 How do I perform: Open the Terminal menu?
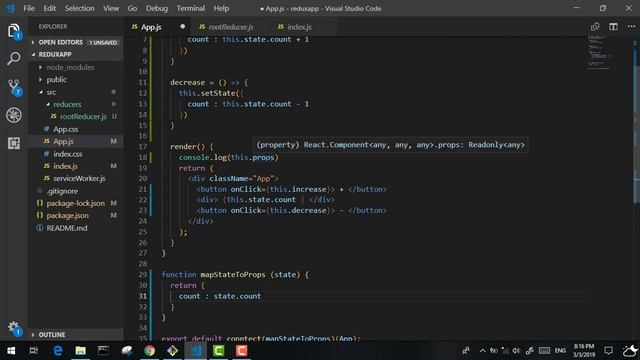(191, 8)
